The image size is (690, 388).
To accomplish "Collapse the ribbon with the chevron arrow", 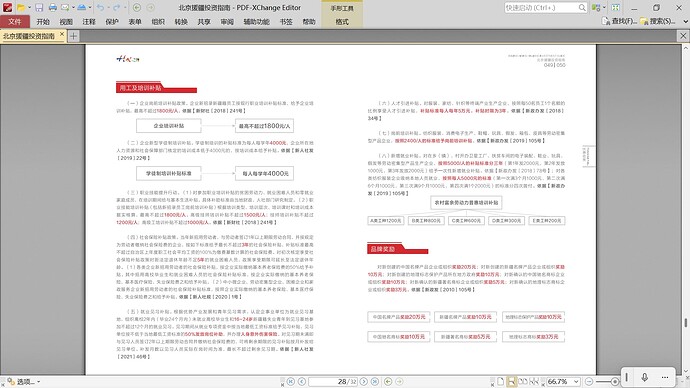I will pyautogui.click(x=685, y=21).
